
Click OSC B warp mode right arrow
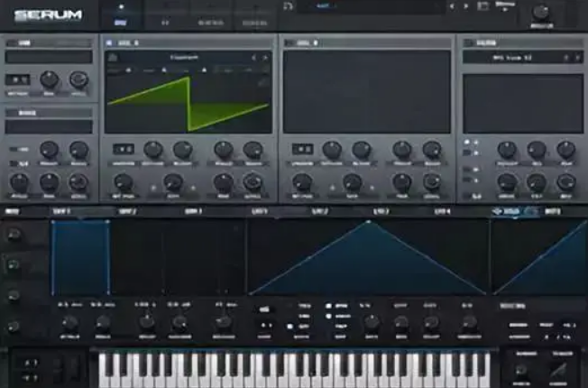click(x=372, y=188)
